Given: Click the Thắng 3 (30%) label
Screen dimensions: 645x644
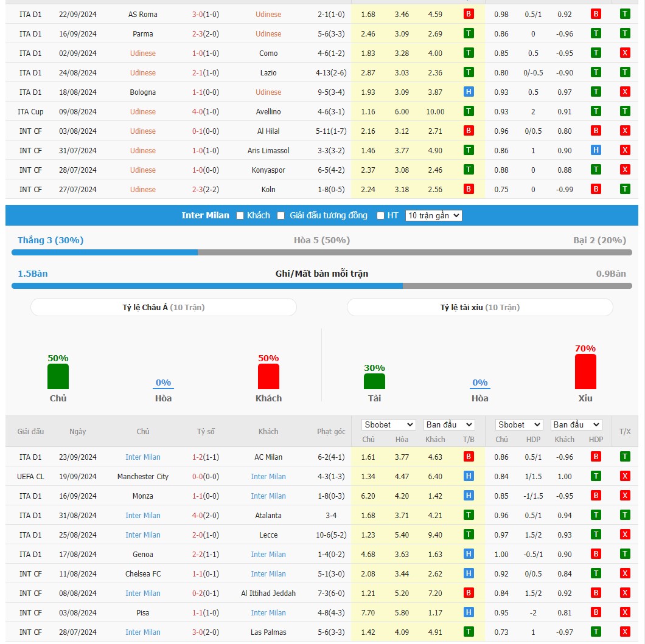Looking at the screenshot, I should 51,240.
